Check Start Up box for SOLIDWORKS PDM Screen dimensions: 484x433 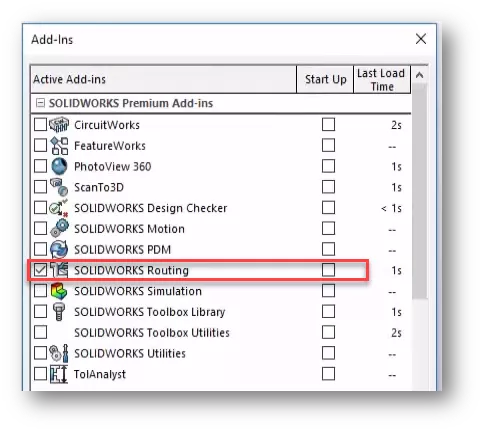[328, 249]
